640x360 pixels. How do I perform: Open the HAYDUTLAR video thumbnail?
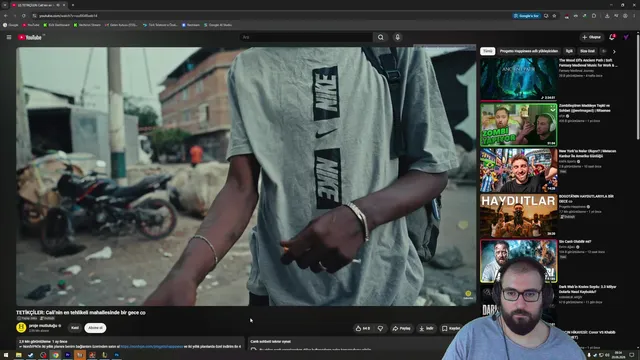click(519, 216)
